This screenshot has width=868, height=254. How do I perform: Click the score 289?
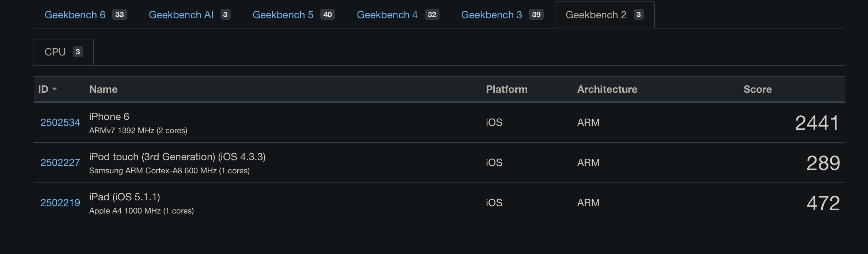tap(823, 163)
